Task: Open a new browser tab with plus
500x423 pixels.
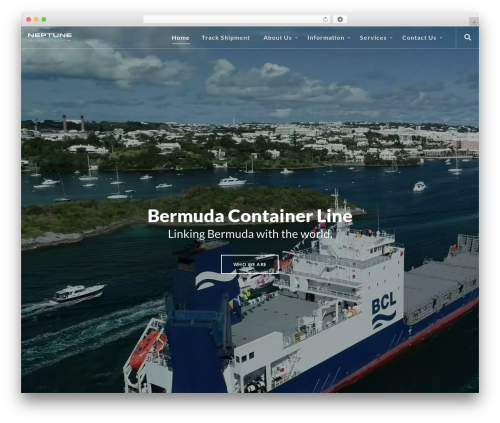Action: click(474, 22)
